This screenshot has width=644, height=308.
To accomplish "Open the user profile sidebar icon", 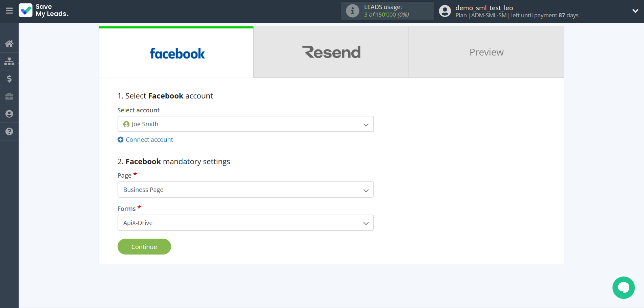I will point(9,114).
